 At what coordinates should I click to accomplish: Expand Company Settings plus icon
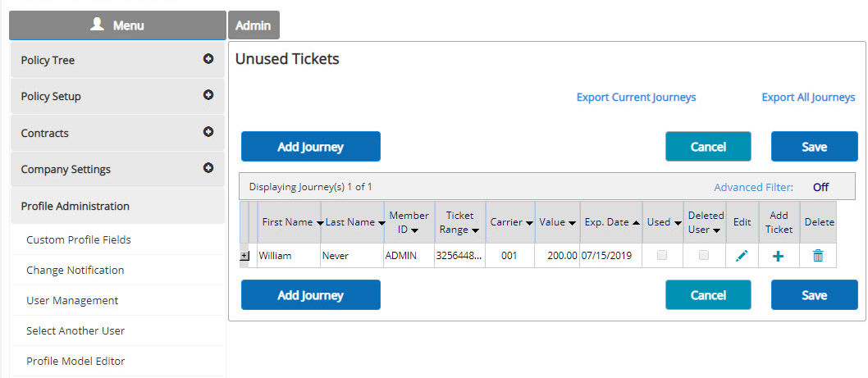tap(208, 168)
